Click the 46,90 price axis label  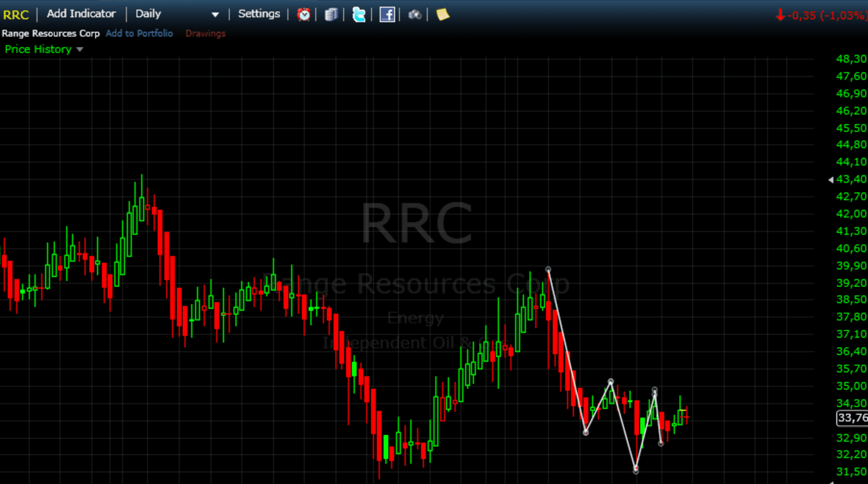[x=851, y=93]
